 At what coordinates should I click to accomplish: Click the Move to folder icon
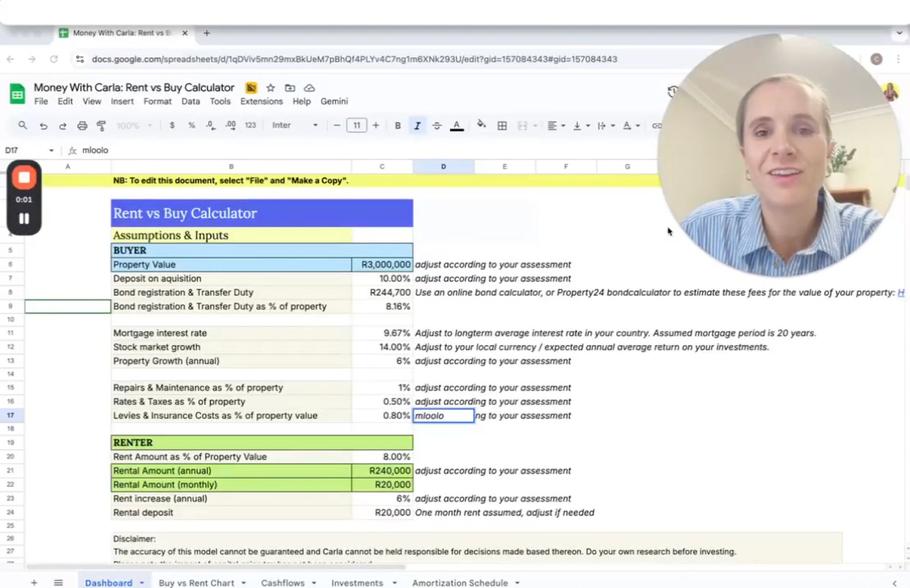click(x=290, y=88)
